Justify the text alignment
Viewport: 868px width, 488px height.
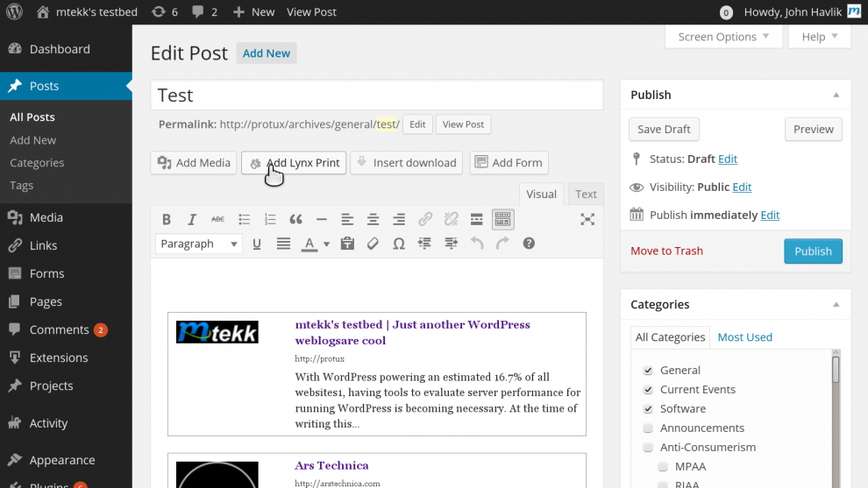283,244
